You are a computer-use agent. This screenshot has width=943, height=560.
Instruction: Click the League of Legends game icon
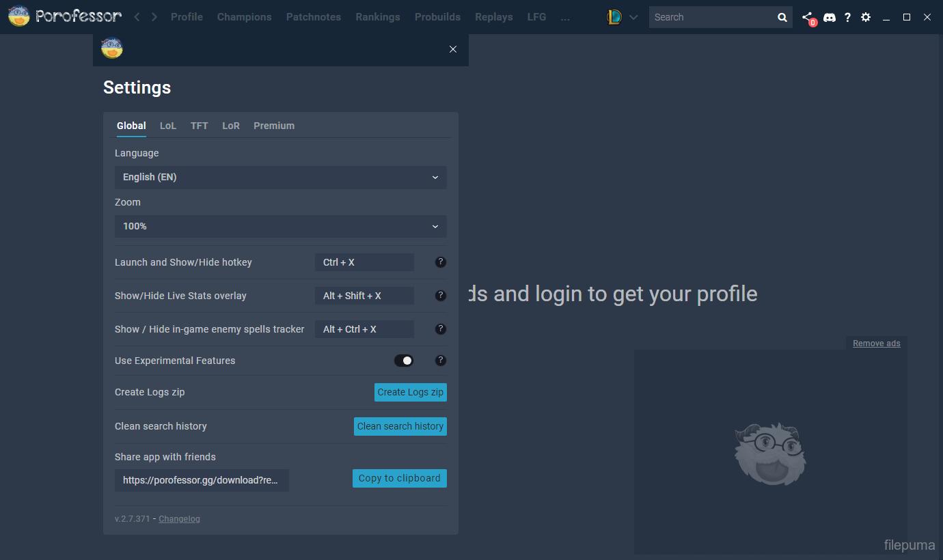pyautogui.click(x=614, y=17)
